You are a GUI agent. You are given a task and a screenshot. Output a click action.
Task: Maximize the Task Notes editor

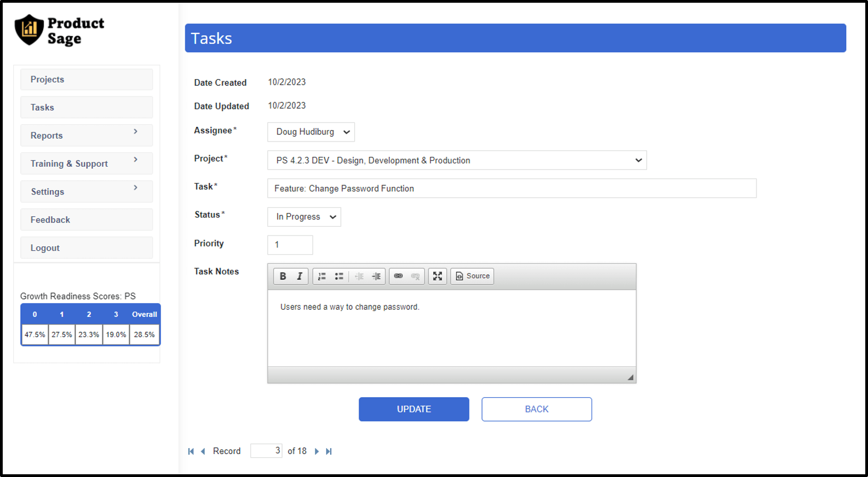437,276
